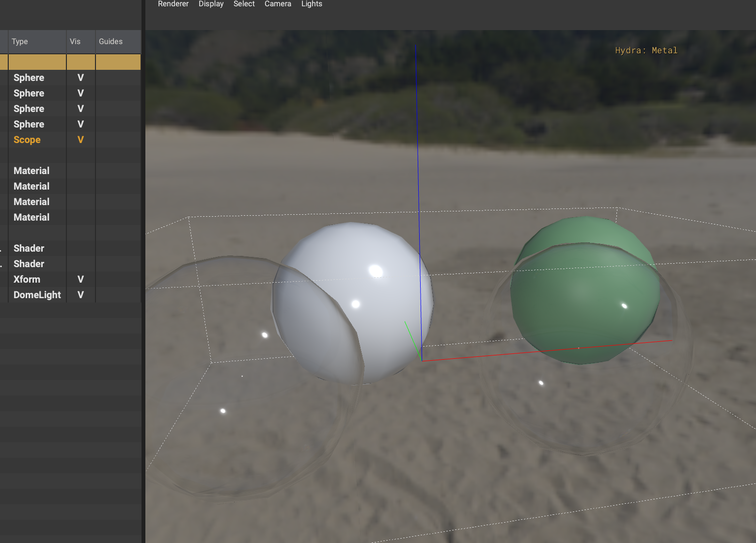
Task: Open the Display menu
Action: coord(211,4)
